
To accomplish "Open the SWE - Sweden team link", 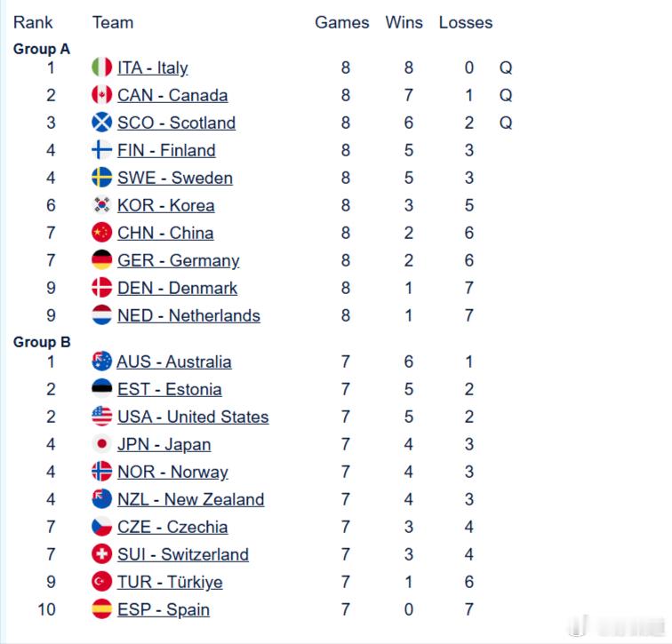I will (x=175, y=178).
